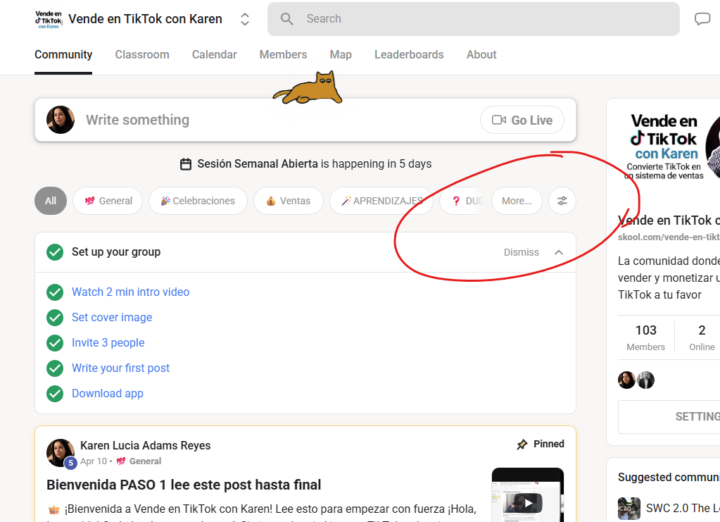Click the Pinned pin icon
This screenshot has width=720, height=522.
pos(522,444)
